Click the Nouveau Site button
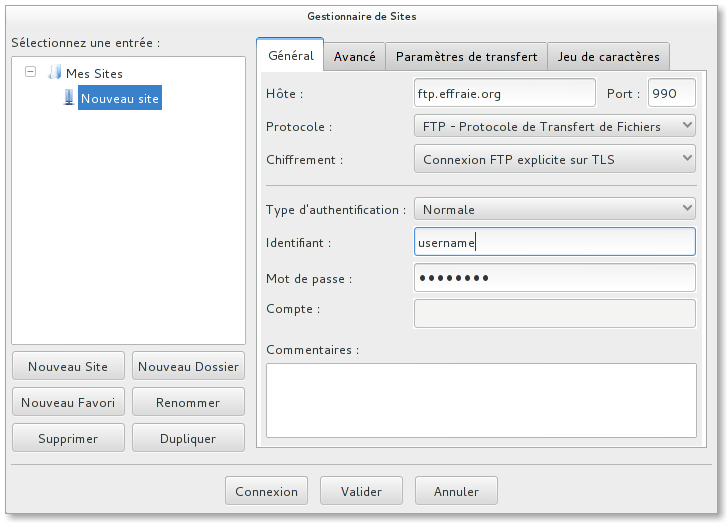The width and height of the screenshot is (727, 523). point(68,366)
